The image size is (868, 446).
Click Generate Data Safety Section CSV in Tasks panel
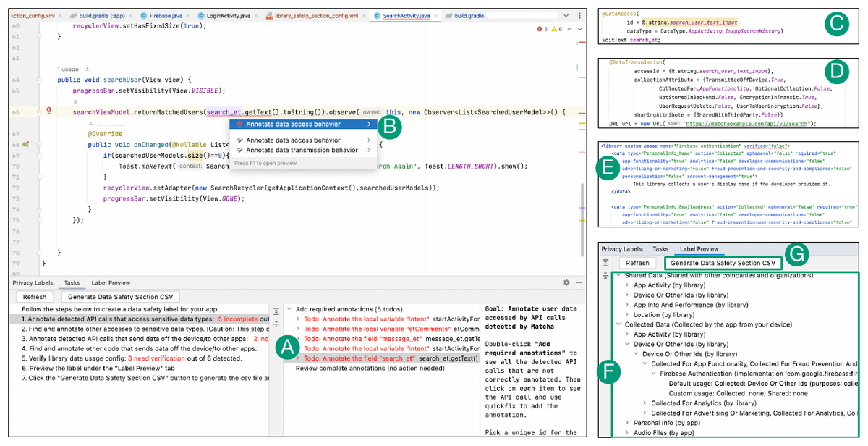click(x=120, y=297)
